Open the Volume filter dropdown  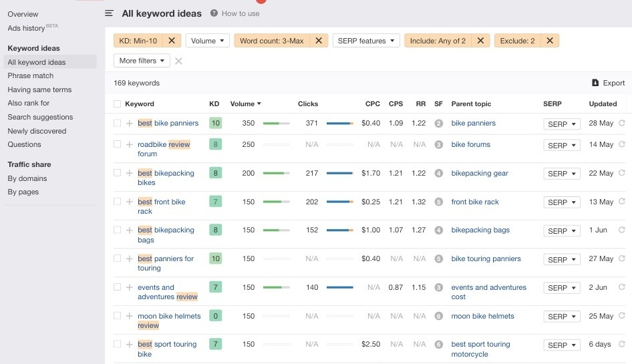coord(207,41)
